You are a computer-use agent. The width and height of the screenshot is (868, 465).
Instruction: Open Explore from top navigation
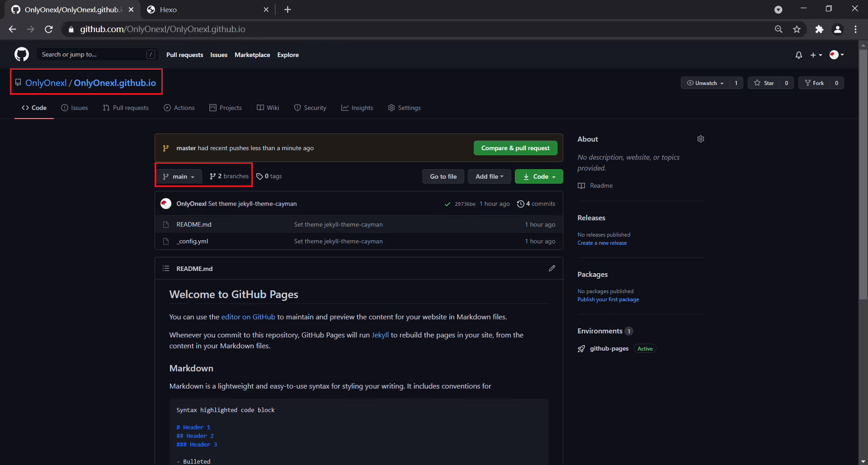click(x=288, y=55)
